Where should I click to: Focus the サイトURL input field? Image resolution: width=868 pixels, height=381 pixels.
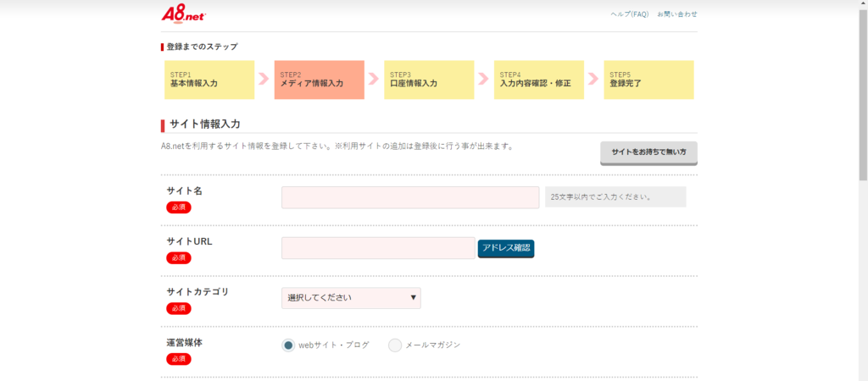(379, 248)
